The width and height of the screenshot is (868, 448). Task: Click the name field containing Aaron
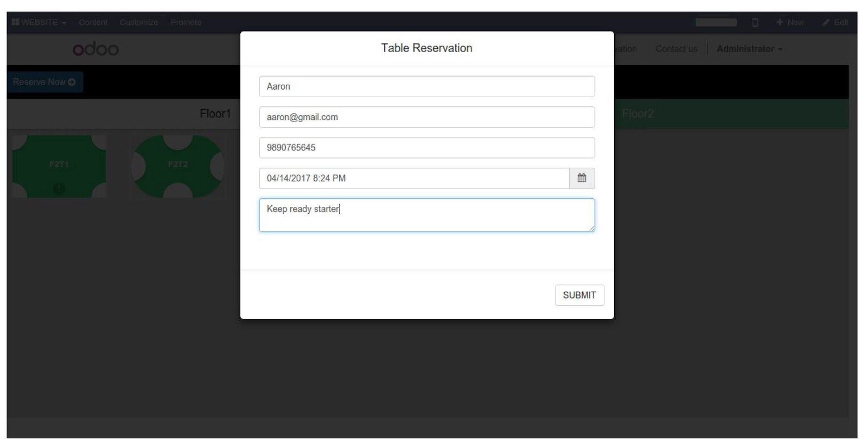point(427,86)
